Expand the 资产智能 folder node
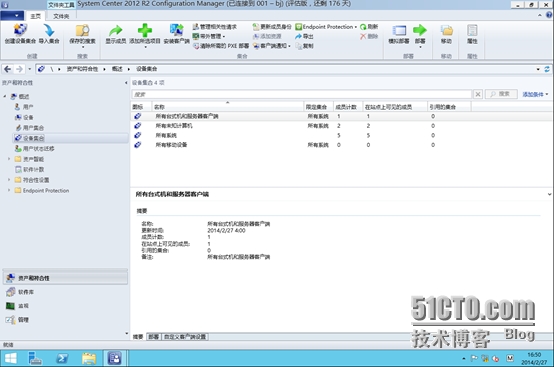 point(9,159)
